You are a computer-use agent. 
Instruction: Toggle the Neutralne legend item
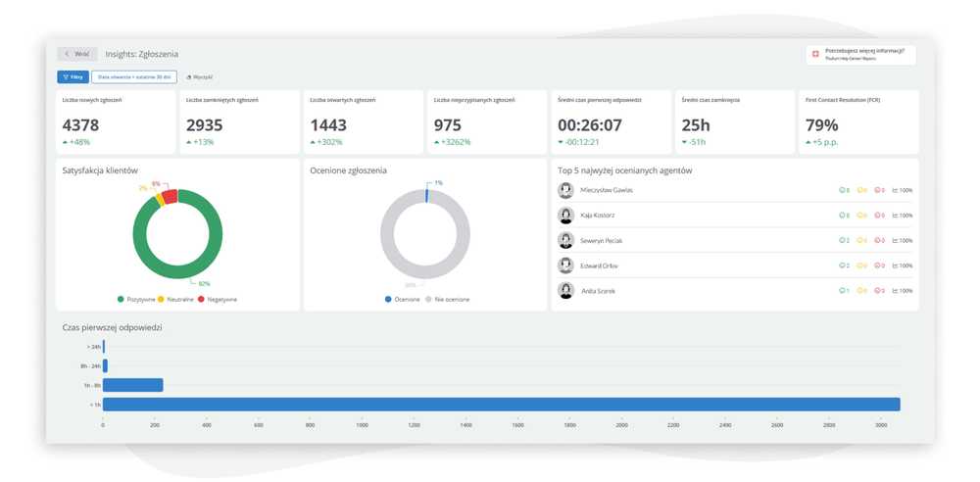176,299
